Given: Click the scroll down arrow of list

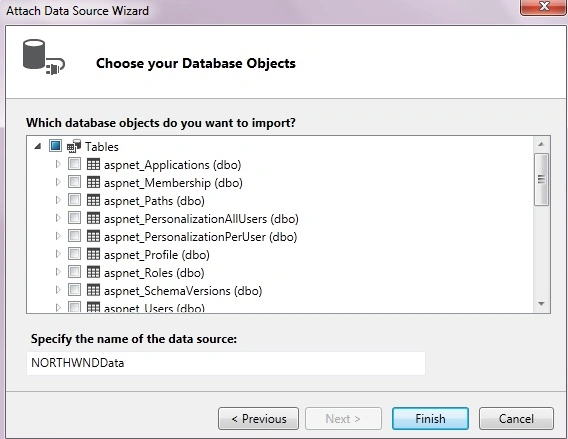Looking at the screenshot, I should pos(542,304).
